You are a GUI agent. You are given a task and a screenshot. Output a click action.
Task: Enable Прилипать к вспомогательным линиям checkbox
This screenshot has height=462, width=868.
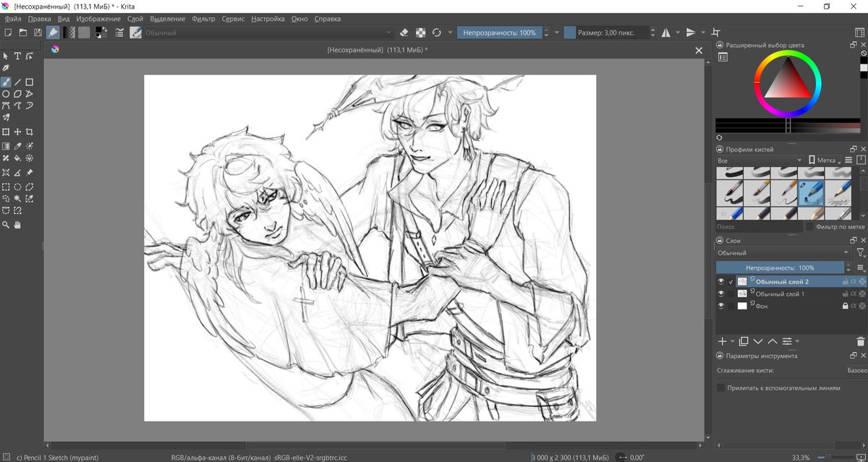pyautogui.click(x=720, y=388)
